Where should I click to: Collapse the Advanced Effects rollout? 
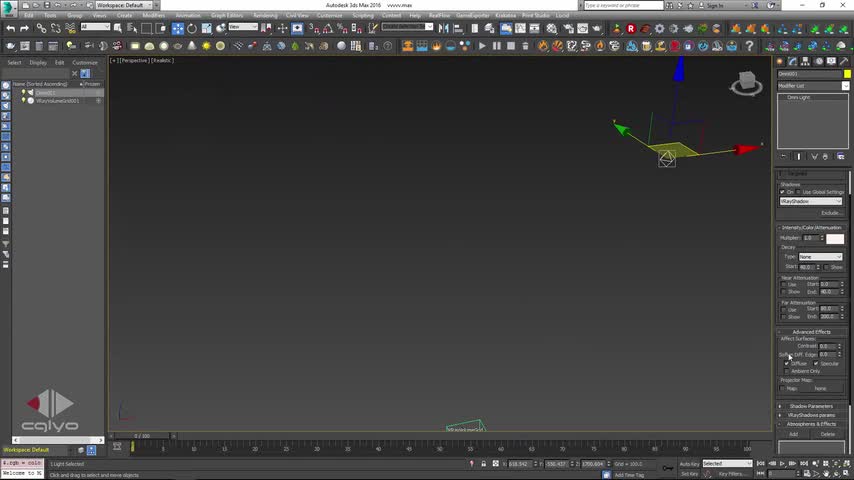coord(811,332)
